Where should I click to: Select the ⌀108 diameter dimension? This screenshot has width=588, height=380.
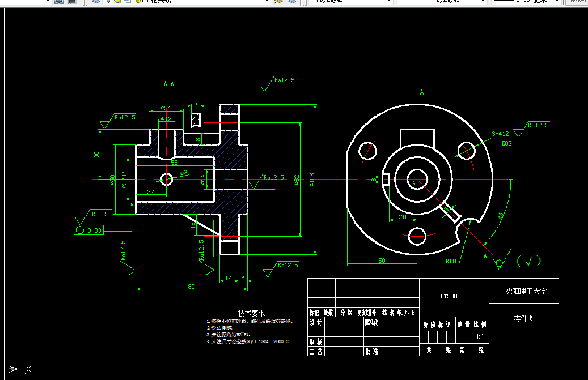[312, 180]
